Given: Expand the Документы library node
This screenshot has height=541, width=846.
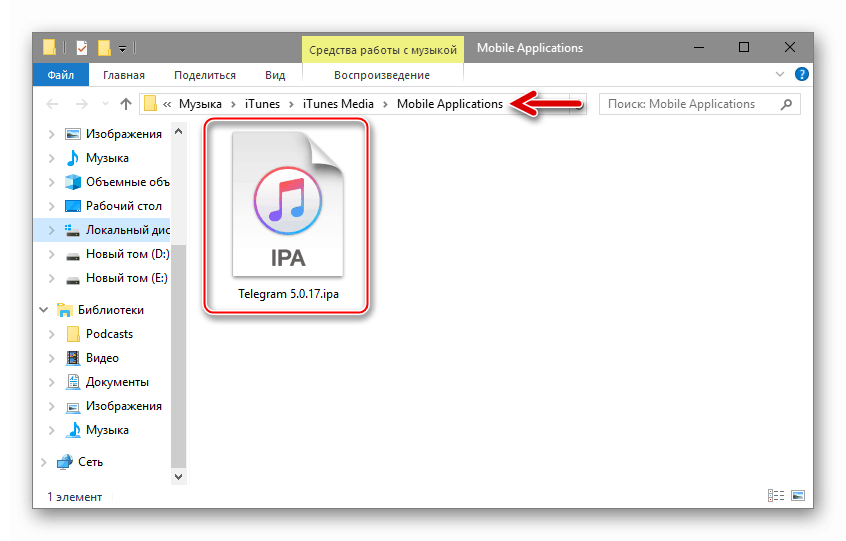Looking at the screenshot, I should (x=51, y=382).
